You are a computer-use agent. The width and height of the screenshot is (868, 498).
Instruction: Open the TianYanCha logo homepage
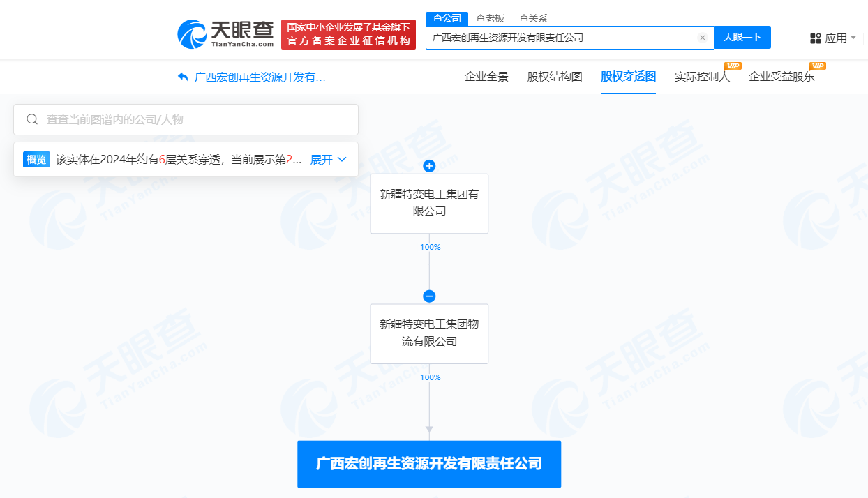tap(225, 33)
